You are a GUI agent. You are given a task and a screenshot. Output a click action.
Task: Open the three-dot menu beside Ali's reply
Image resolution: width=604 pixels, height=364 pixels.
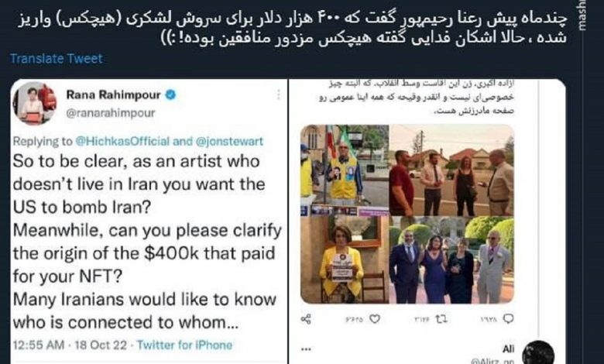[306, 349]
